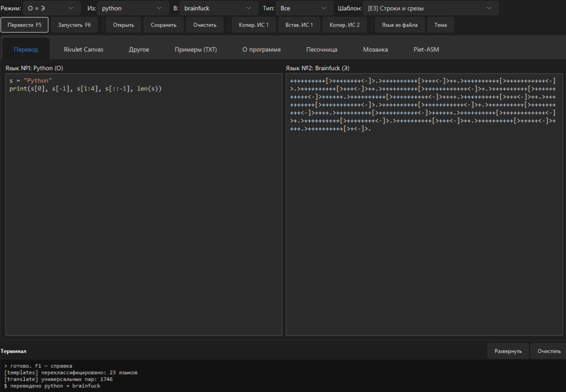566x392 pixels.
Task: Click the Открыть button
Action: (x=123, y=25)
